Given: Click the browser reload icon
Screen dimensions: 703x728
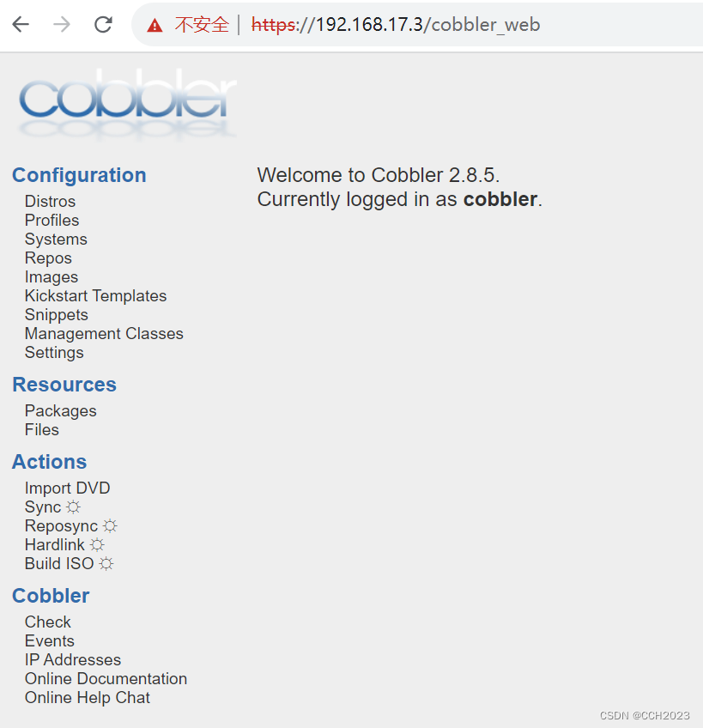Looking at the screenshot, I should point(103,24).
